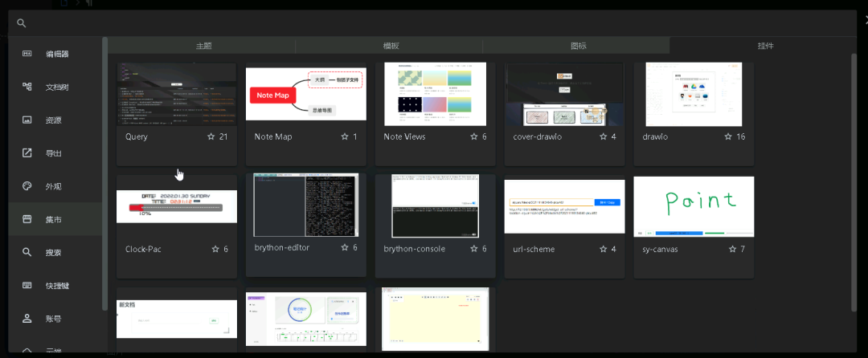
Task: Click the "Query" card title
Action: pyautogui.click(x=137, y=136)
